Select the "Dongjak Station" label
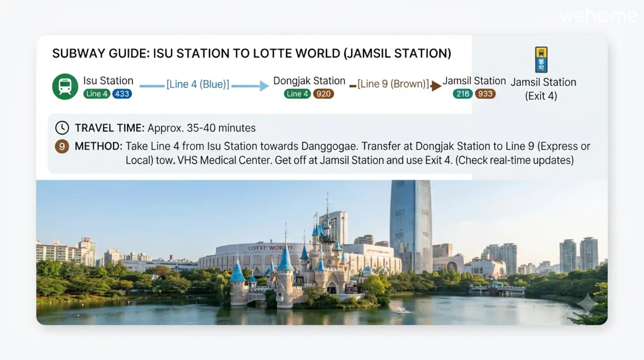The height and width of the screenshot is (360, 644). 309,81
